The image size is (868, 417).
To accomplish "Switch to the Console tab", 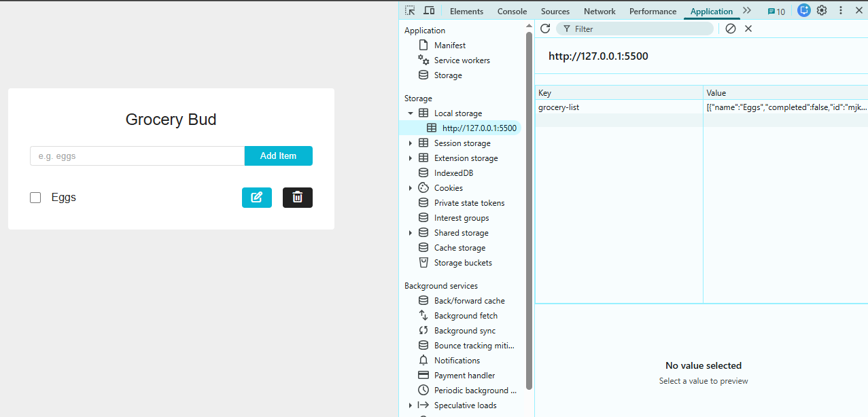I will point(513,12).
